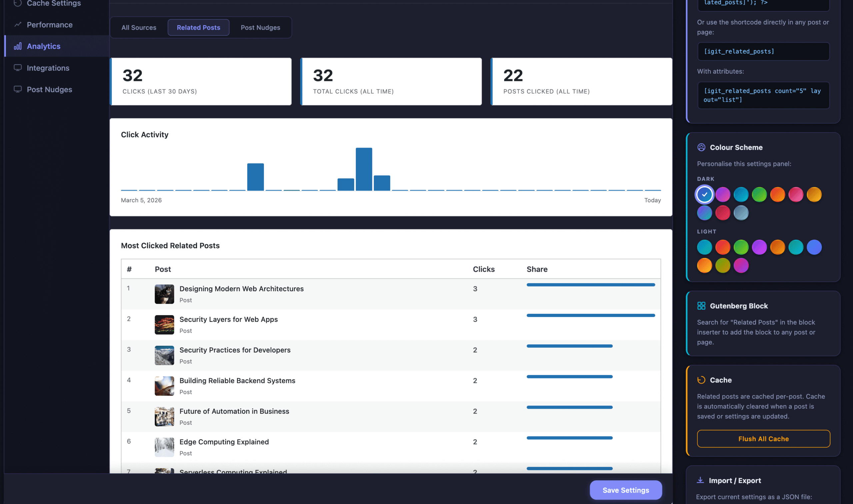The image size is (853, 504).
Task: Select the slate grey dark scheme swatch
Action: coord(741,213)
